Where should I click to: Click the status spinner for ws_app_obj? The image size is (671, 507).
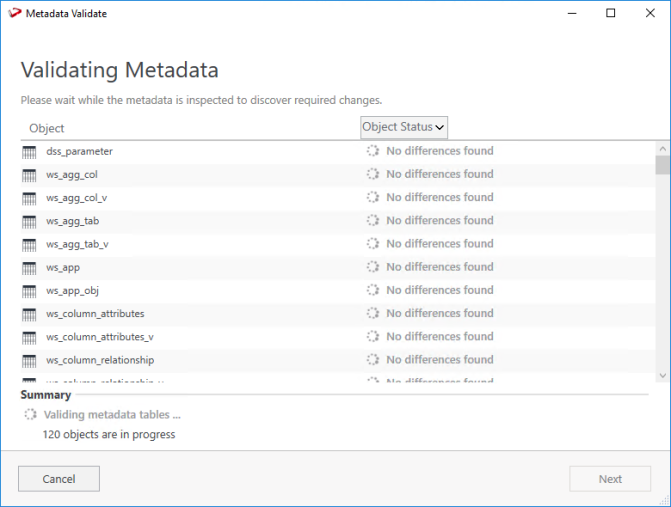[x=372, y=290]
